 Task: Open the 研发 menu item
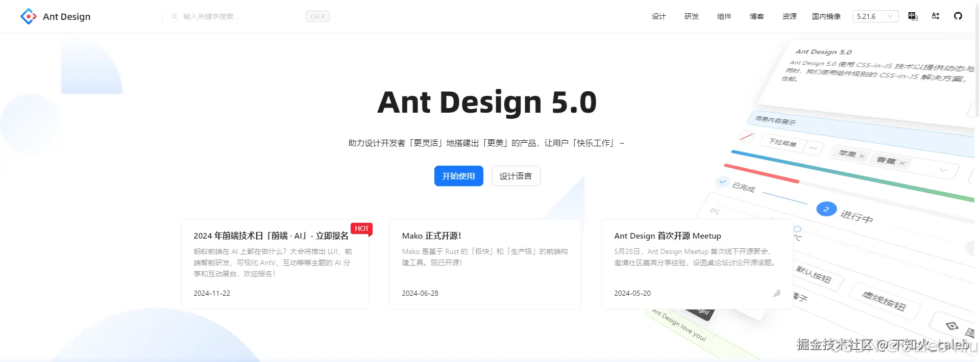692,16
